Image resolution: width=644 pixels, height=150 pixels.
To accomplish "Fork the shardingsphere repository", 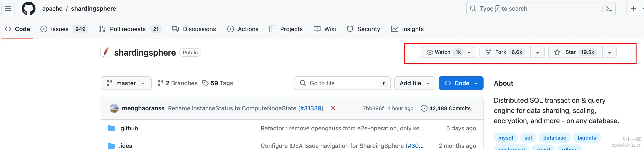I will (x=505, y=52).
